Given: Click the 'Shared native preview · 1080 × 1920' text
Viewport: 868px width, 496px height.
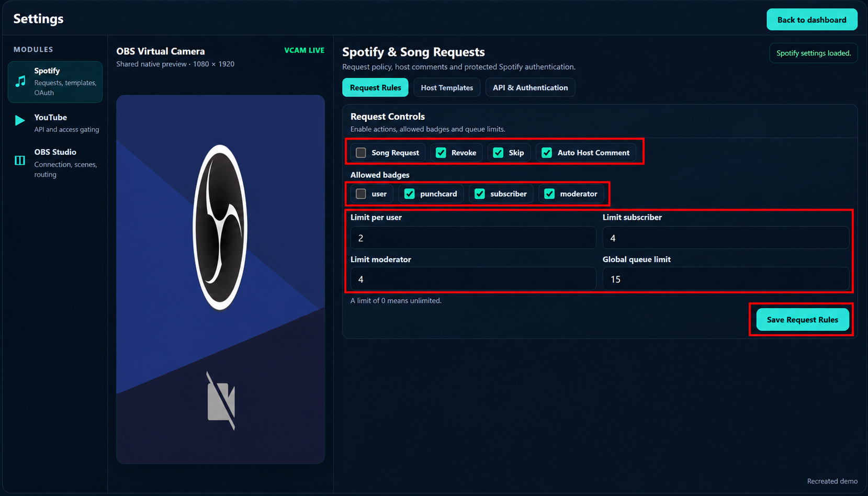Looking at the screenshot, I should point(175,64).
